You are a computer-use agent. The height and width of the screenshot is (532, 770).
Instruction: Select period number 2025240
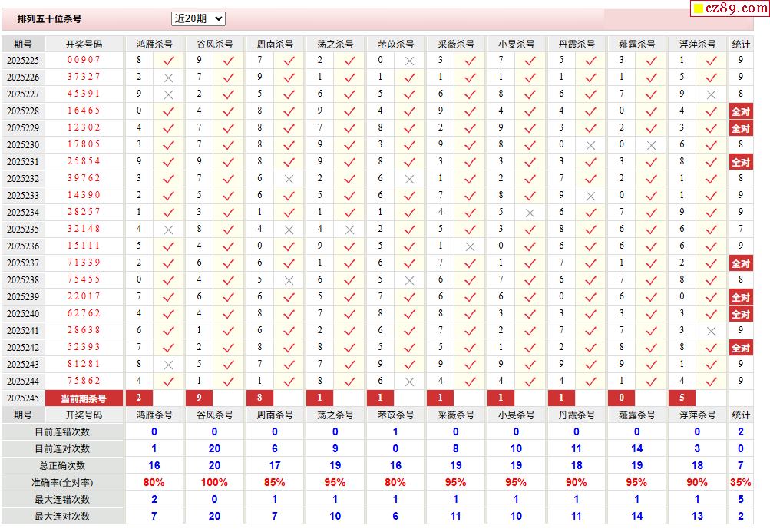pos(22,315)
